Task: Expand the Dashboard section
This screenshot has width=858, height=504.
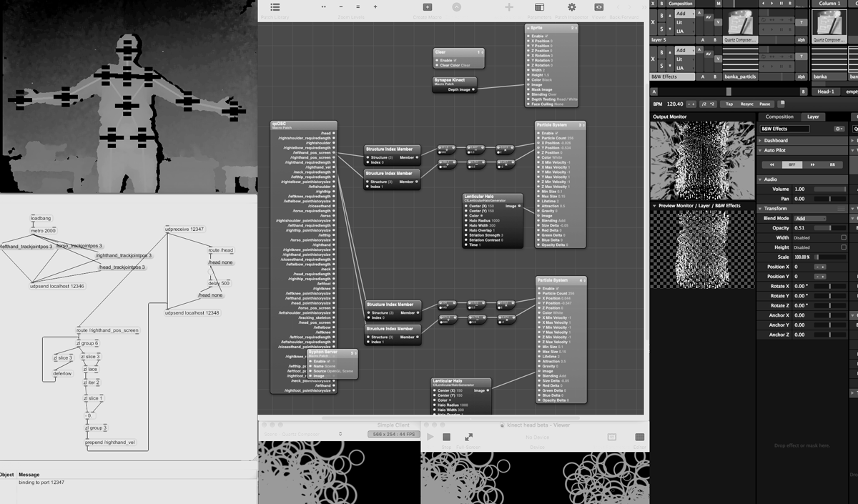Action: coord(760,141)
